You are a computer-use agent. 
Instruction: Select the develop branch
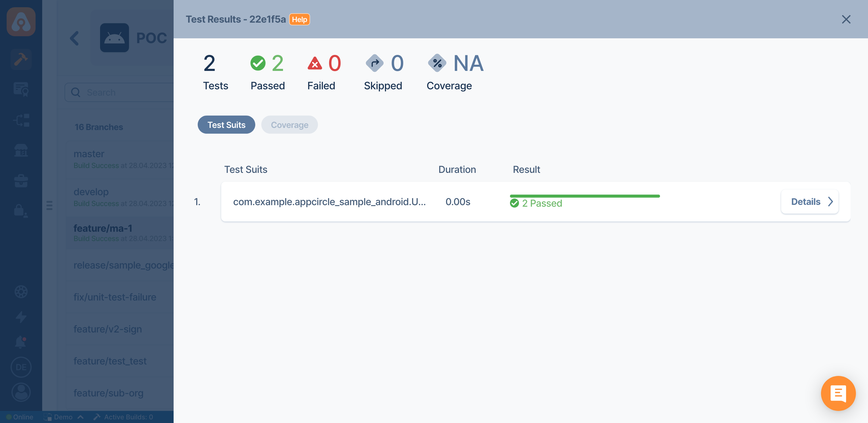pos(120,197)
